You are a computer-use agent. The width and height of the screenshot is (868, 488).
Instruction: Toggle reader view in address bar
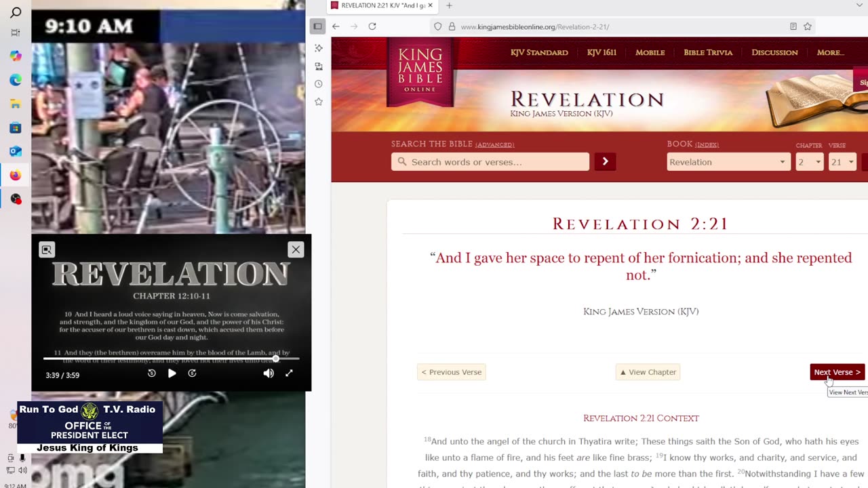click(793, 26)
